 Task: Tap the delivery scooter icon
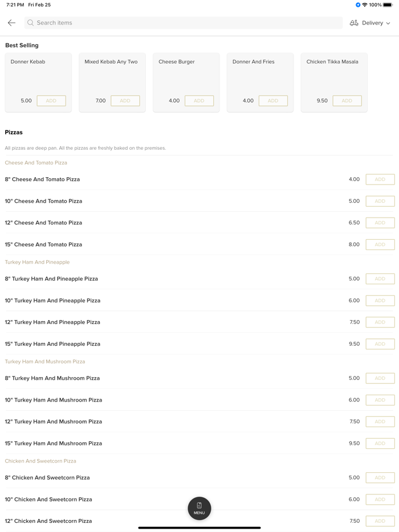point(354,23)
